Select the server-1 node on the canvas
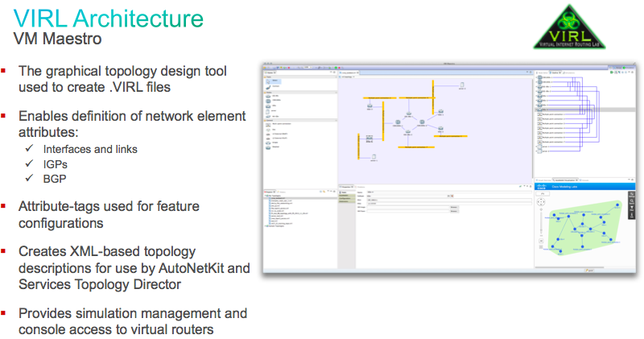Screen dimensions: 644x339 coord(374,157)
